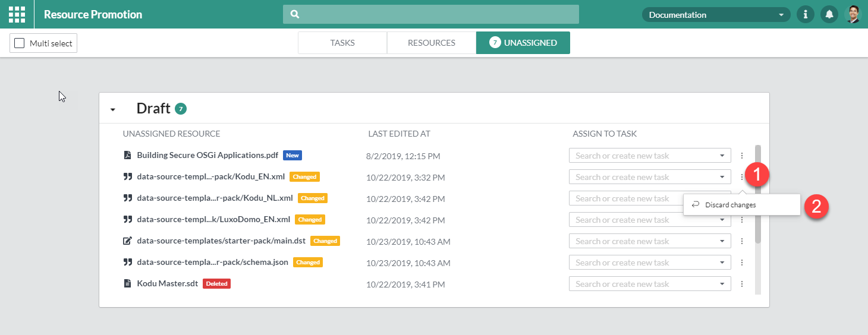Enable the Multi select checkbox
The height and width of the screenshot is (335, 868).
pos(20,43)
